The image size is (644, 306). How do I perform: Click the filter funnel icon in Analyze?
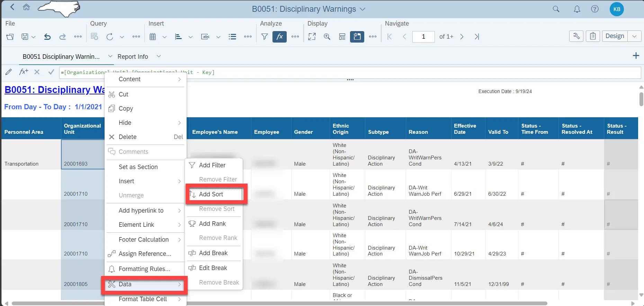click(265, 37)
